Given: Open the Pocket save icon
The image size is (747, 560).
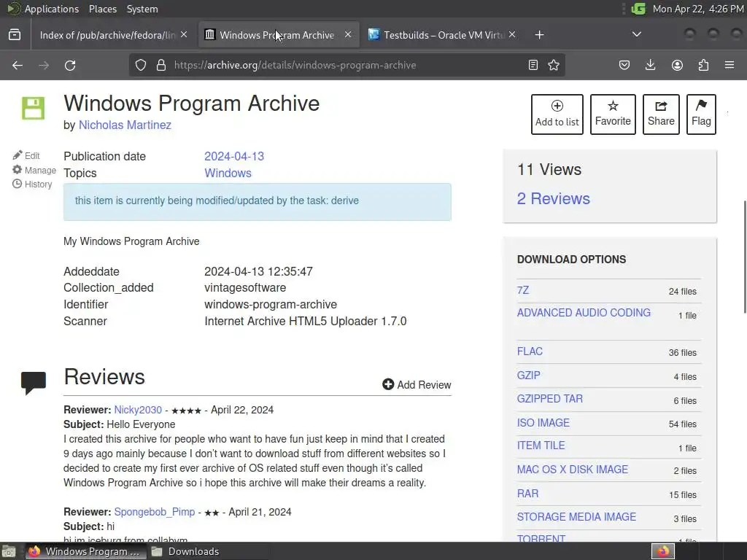Looking at the screenshot, I should coord(624,65).
